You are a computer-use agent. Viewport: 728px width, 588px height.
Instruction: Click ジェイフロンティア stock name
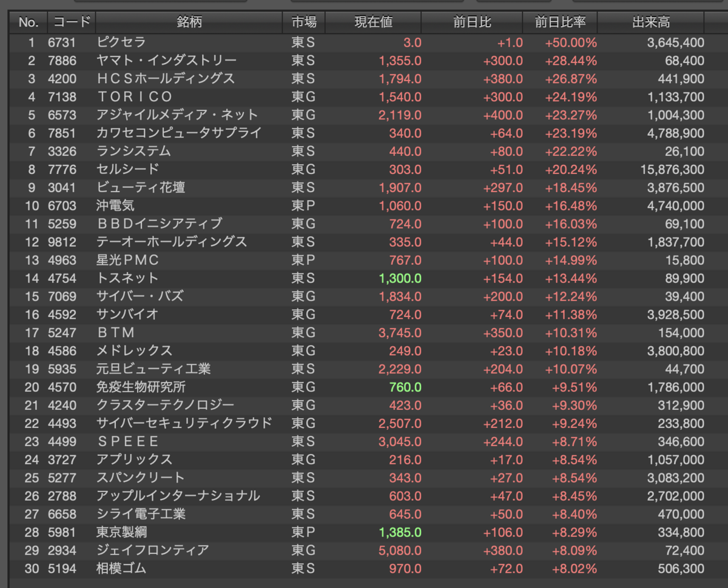point(153,550)
